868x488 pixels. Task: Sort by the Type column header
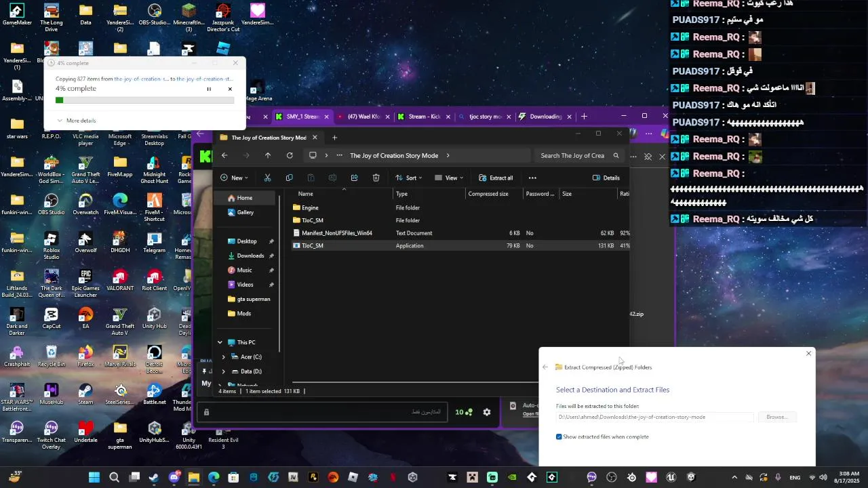pos(401,194)
